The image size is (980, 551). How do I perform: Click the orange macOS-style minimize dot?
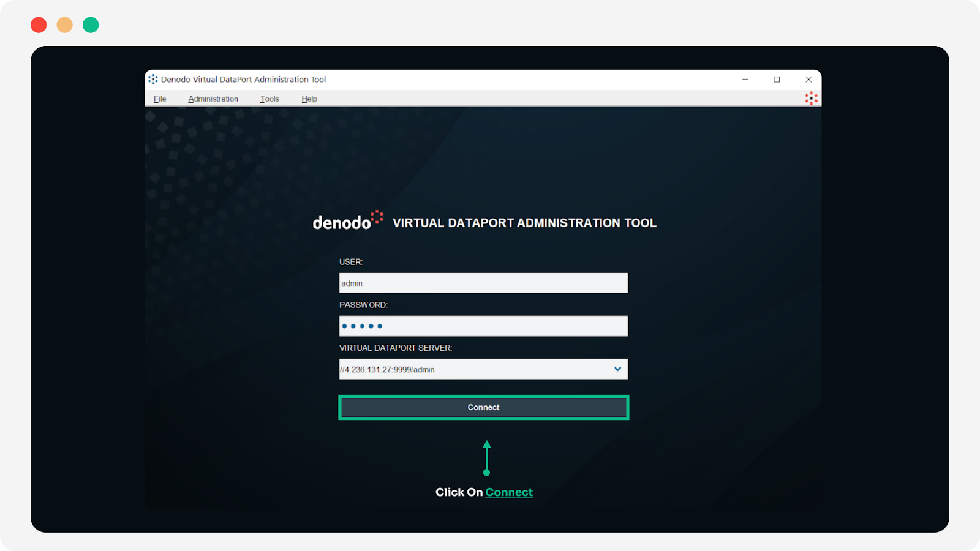[x=65, y=24]
